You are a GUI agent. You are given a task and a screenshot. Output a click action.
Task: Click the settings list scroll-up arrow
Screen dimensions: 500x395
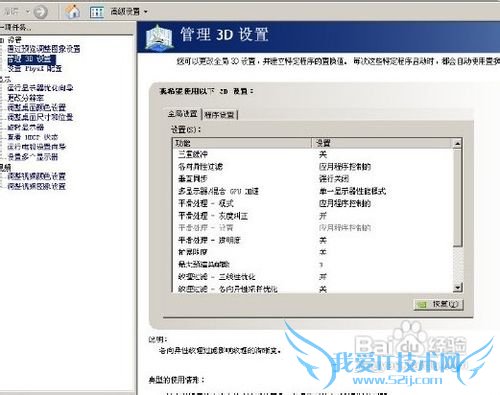click(458, 144)
